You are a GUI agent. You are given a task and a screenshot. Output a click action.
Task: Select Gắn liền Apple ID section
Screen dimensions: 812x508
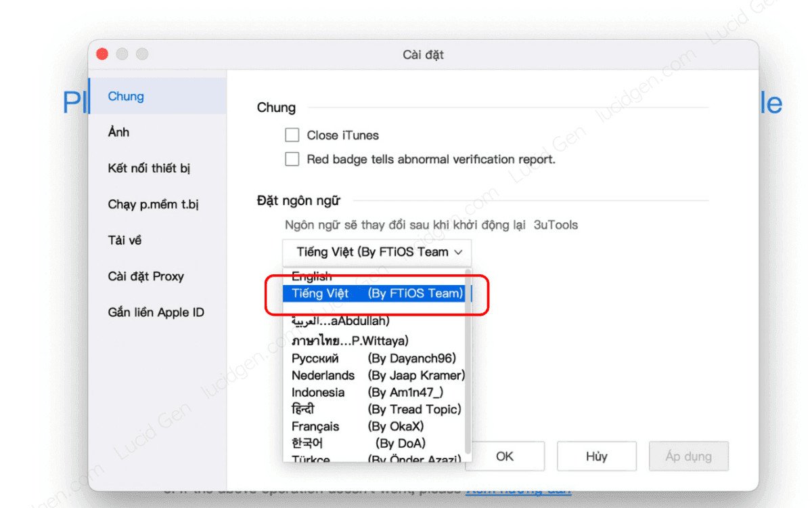158,312
